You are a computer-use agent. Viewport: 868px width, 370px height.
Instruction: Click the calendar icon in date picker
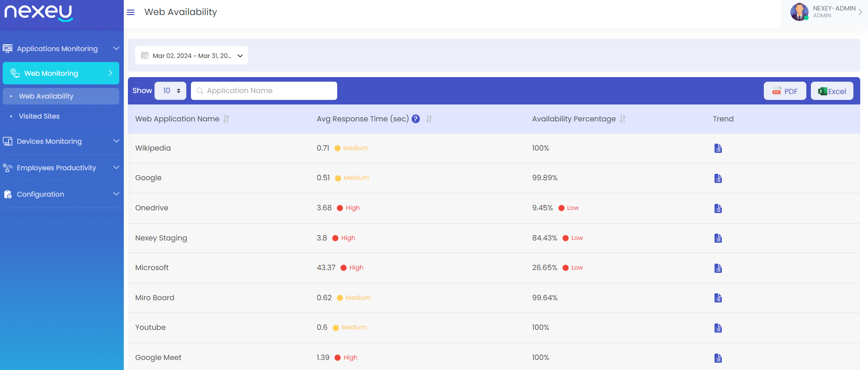145,56
